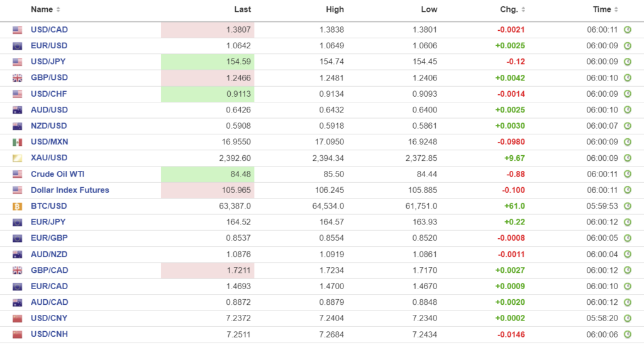Click the New Zealand flag beside NZD/USD
644x345 pixels.
(x=18, y=126)
